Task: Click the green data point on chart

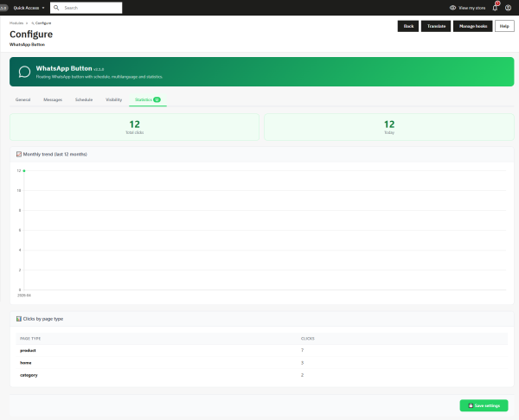Action: pos(24,170)
